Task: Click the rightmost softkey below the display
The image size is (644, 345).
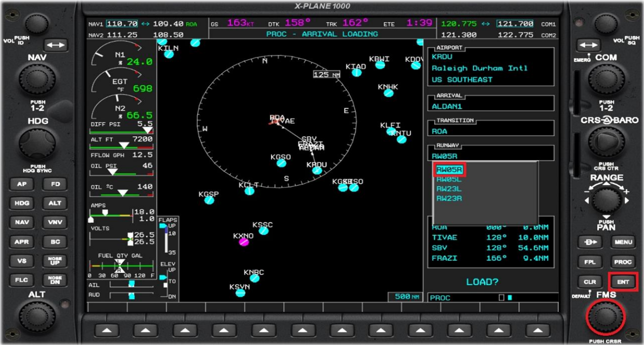Action: click(537, 330)
